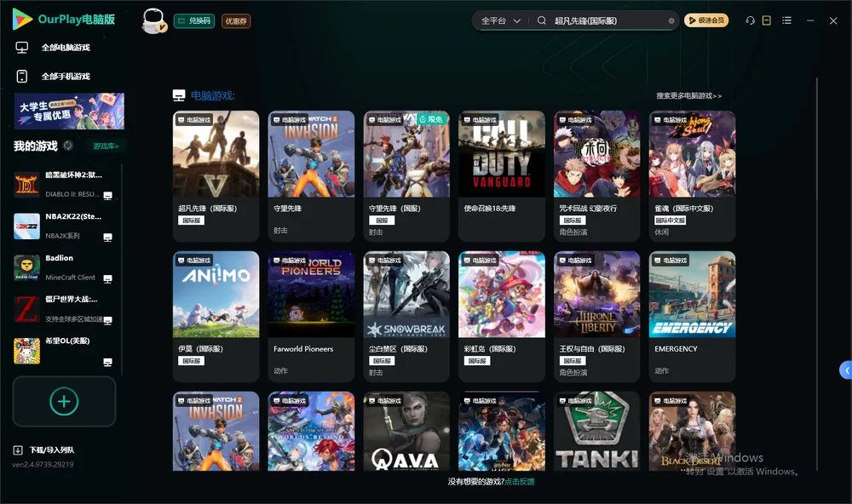Screen dimensions: 852x504
Task: Select the 雀魂 (国际中文服) card
Action: point(692,176)
